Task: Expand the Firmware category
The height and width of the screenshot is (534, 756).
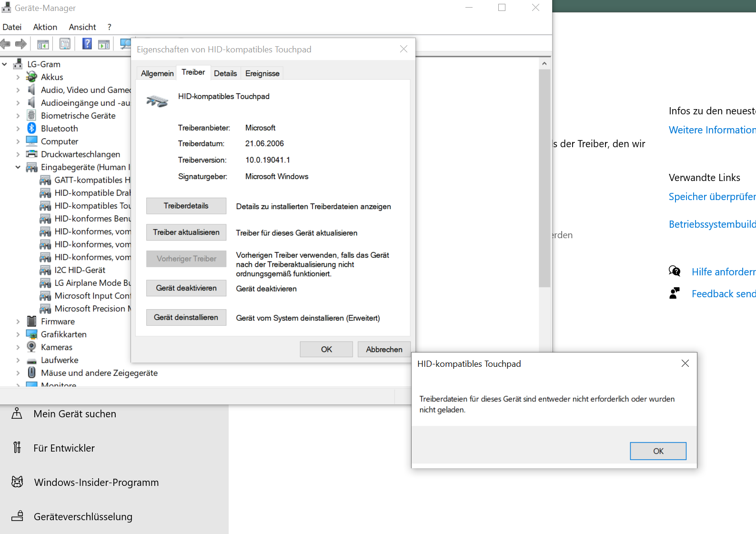Action: [18, 321]
